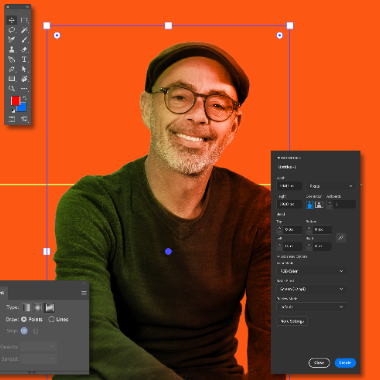Viewport: 380px width, 380px height.
Task: Select the Pen tool
Action: click(x=12, y=69)
